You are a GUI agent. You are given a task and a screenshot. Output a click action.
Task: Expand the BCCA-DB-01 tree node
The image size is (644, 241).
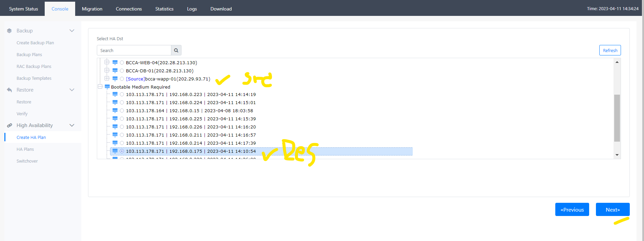click(x=107, y=70)
